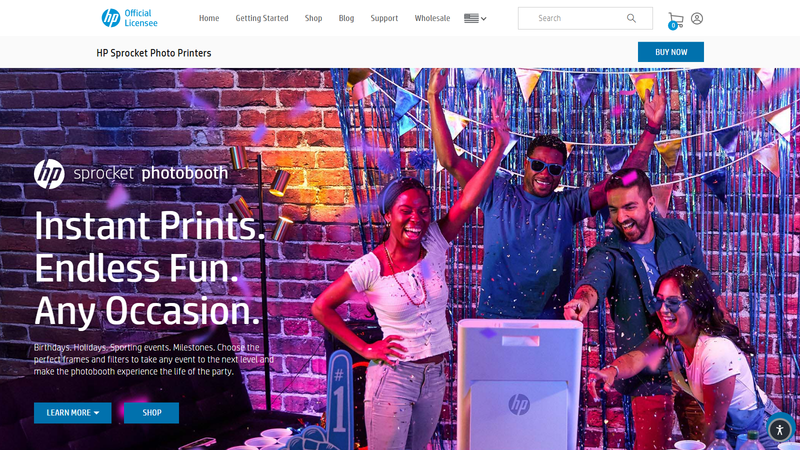The image size is (800, 450).
Task: Open the Support menu item
Action: pyautogui.click(x=384, y=18)
